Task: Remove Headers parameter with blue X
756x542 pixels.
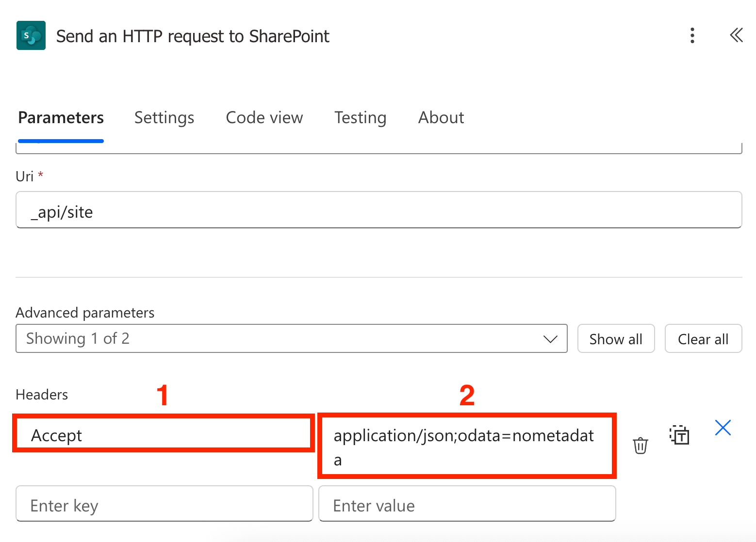Action: tap(723, 428)
